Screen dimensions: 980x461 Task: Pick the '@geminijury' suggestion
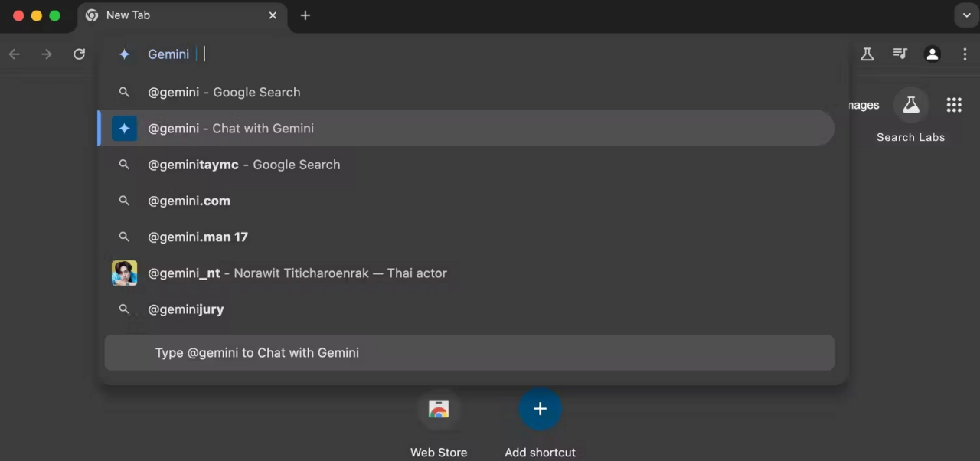tap(465, 309)
